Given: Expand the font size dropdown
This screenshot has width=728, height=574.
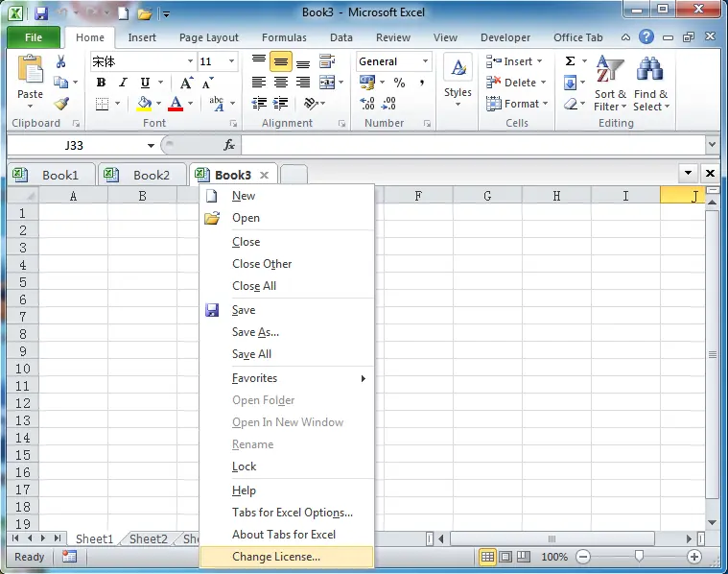Looking at the screenshot, I should (231, 61).
